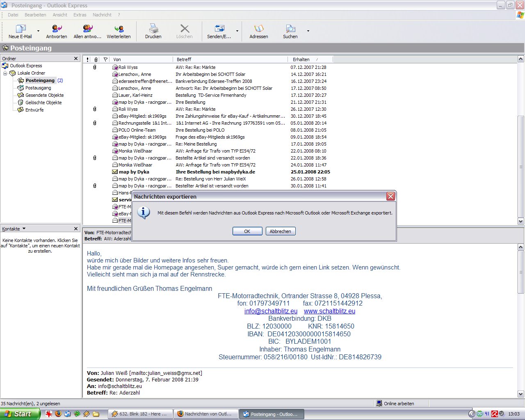This screenshot has width=525, height=420.
Task: Click the Antworten toolbar button
Action: [x=57, y=31]
